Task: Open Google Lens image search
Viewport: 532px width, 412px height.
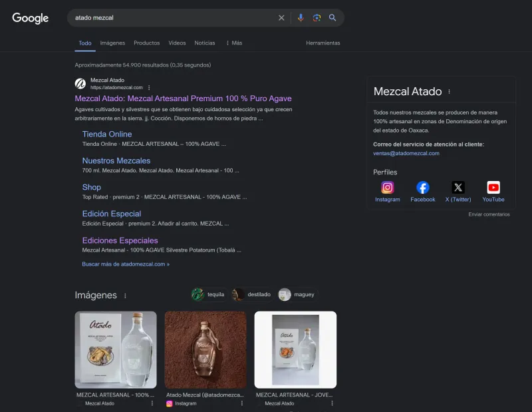Action: click(x=317, y=18)
